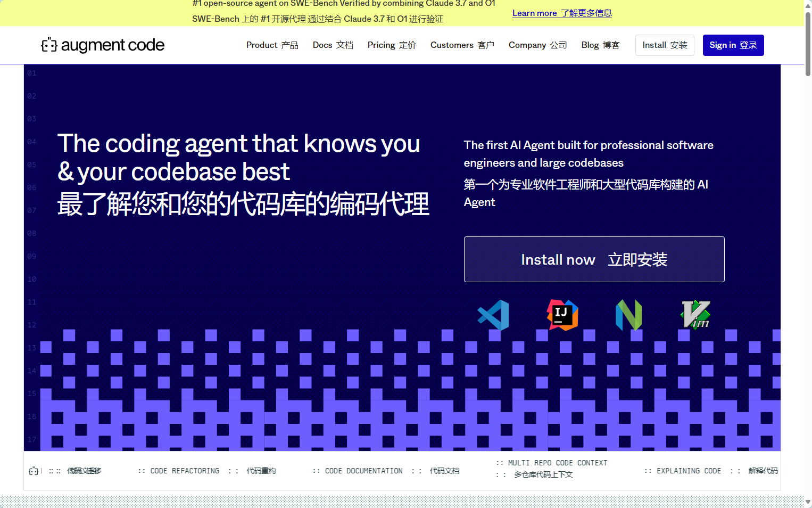Click the Install button in header
The image size is (812, 508).
click(x=665, y=45)
